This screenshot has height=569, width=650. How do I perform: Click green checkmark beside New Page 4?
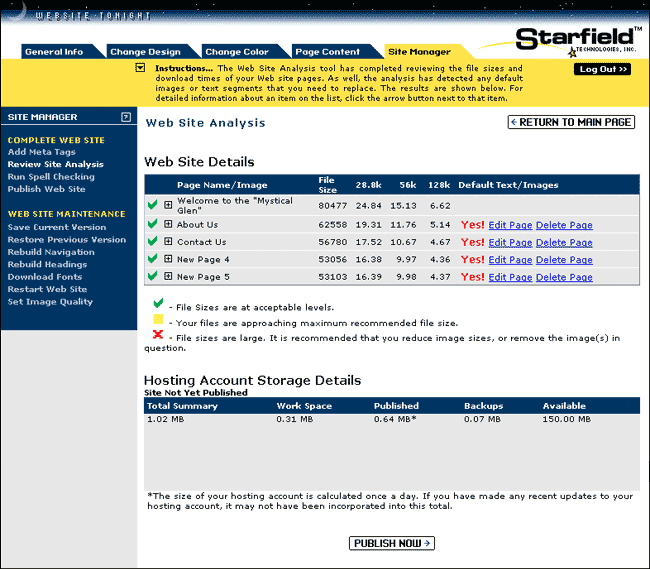pos(153,258)
